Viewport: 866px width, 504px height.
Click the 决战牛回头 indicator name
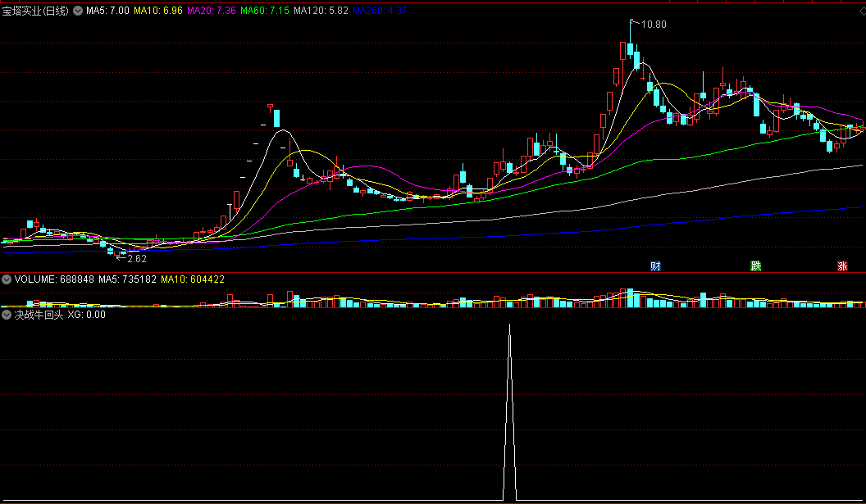click(39, 315)
